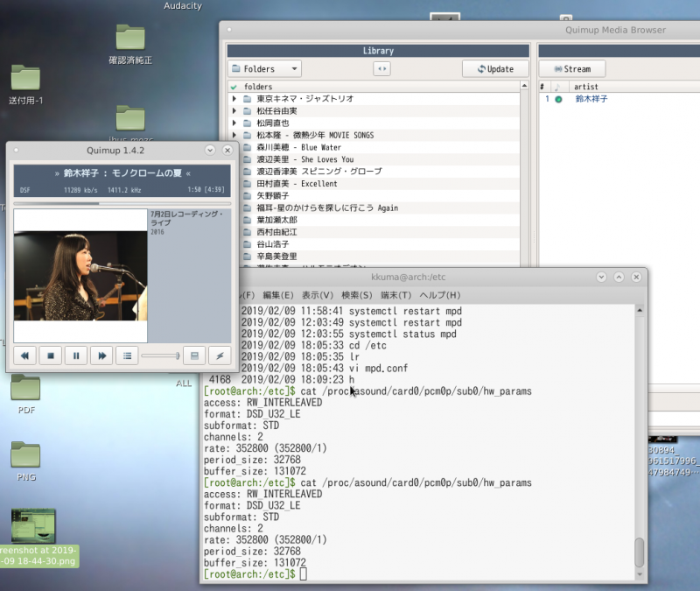Click the disk/save icon in Quimup controls
Screen dimensions: 700x591
tap(194, 355)
